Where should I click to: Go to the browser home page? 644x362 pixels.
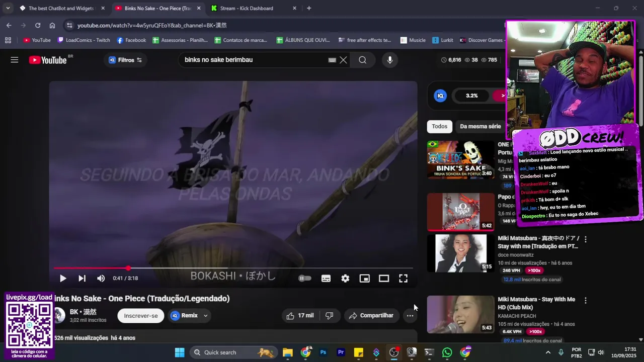point(52,25)
